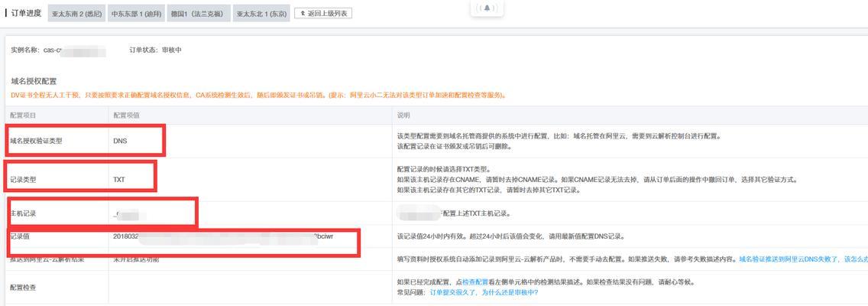Select the 亚太东北 1 (东京) region tab
This screenshot has width=868, height=306.
pos(261,13)
